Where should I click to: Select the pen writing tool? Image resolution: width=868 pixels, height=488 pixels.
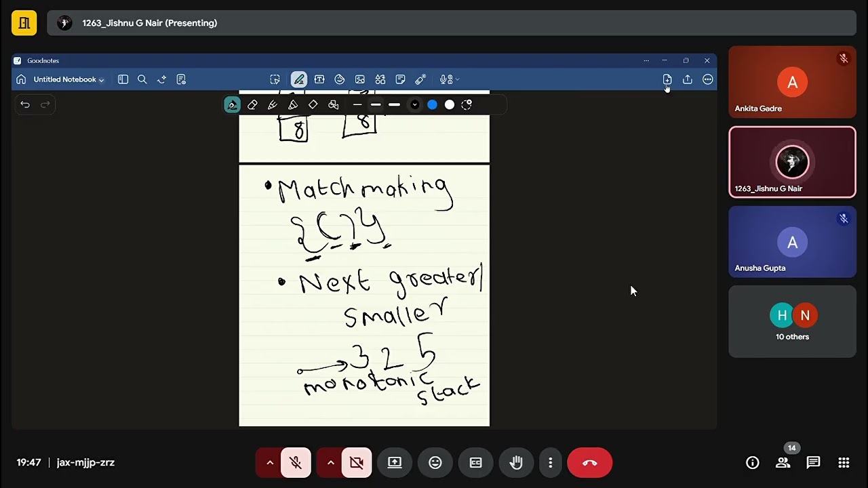click(x=298, y=79)
